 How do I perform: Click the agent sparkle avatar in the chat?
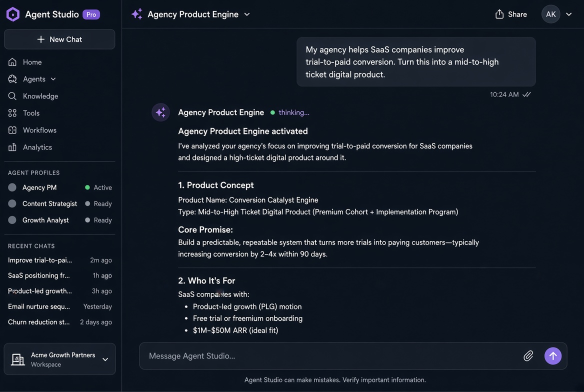tap(161, 112)
